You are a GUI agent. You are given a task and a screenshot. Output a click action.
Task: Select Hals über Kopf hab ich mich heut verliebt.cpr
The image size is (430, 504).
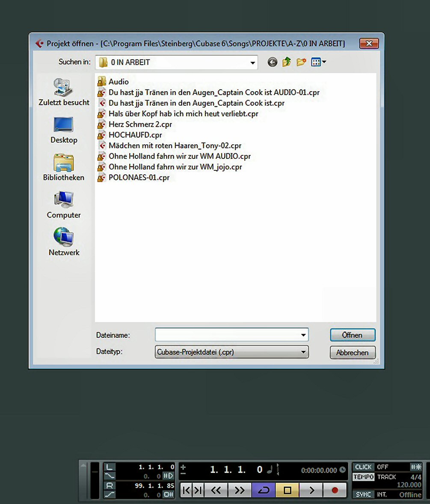tap(178, 113)
